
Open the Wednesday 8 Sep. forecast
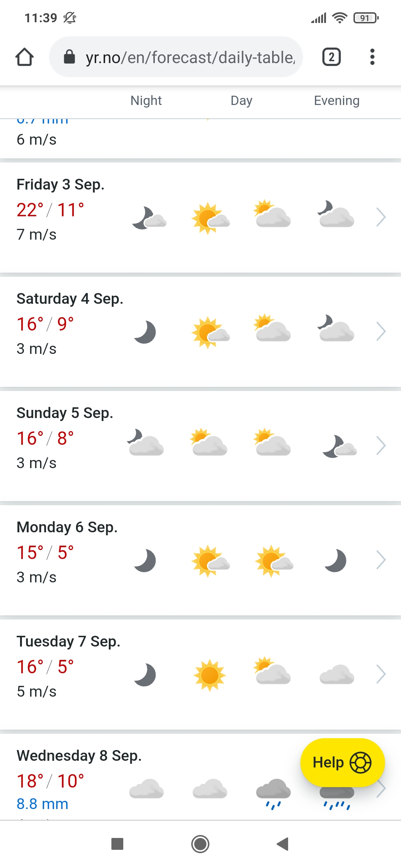79,756
